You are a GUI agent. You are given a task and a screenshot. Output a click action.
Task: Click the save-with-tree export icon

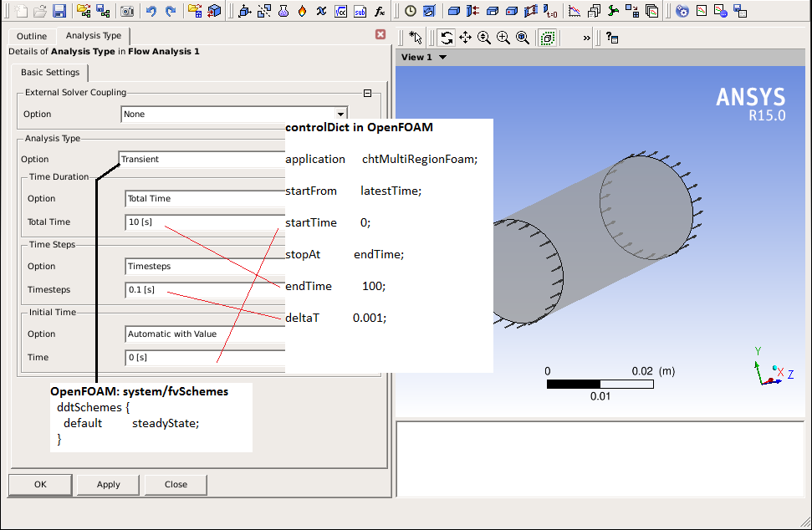pos(103,10)
